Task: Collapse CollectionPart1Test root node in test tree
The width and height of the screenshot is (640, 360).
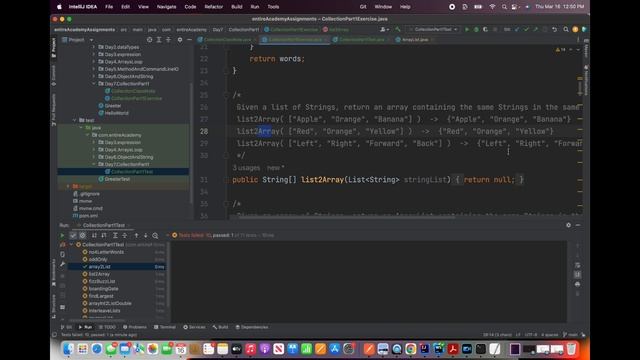Action: (x=71, y=245)
